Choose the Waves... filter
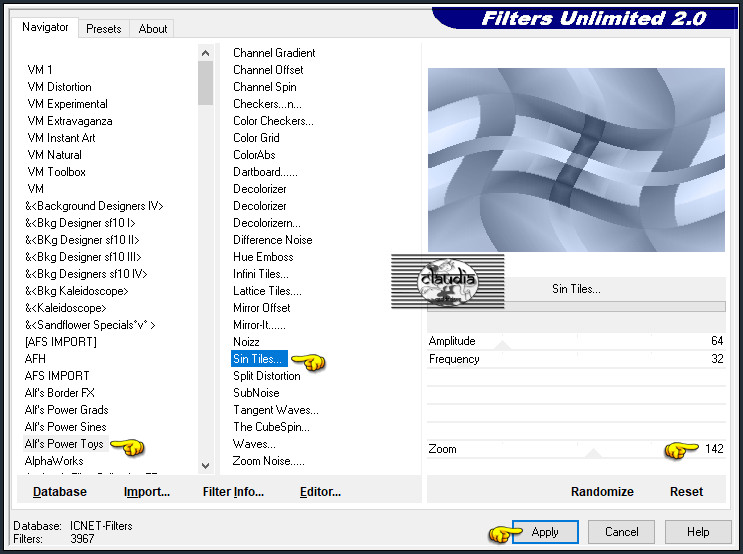 point(254,444)
